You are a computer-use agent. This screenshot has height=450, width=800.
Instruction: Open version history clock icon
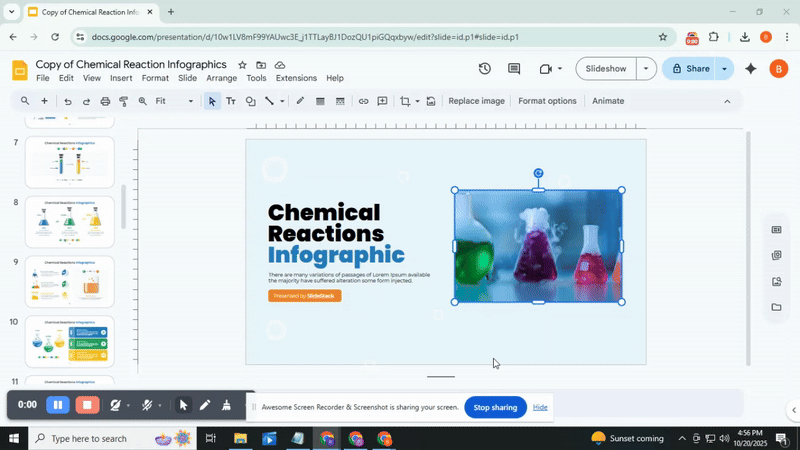point(484,69)
